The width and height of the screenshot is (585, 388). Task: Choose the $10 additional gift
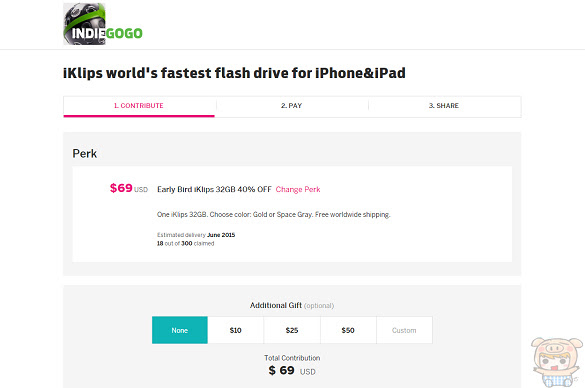(236, 330)
